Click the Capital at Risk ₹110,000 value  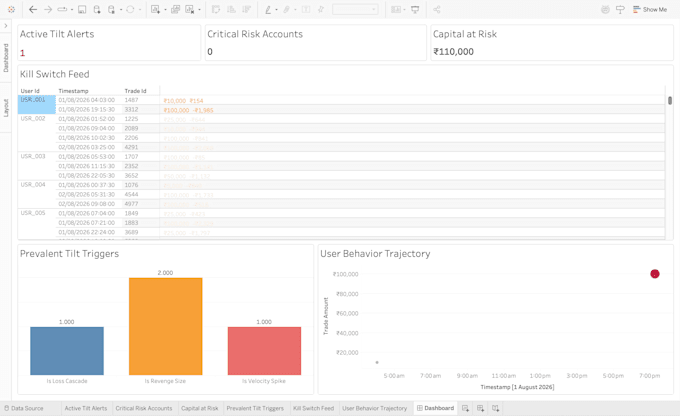tap(453, 52)
